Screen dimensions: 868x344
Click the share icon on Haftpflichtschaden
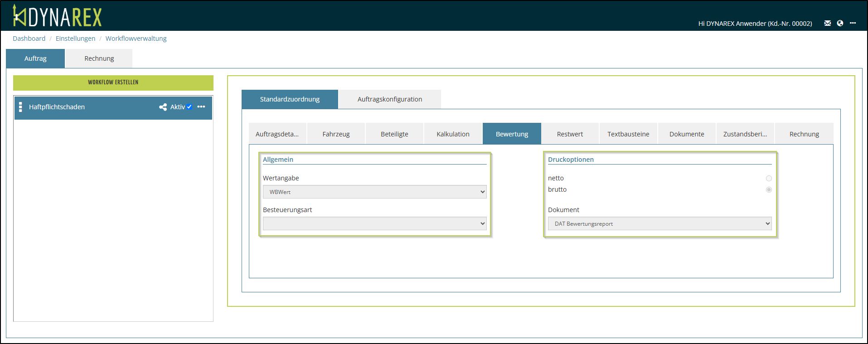(x=163, y=107)
